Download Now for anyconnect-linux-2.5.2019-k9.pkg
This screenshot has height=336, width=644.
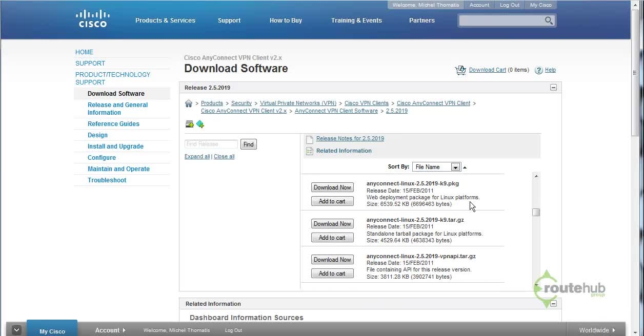click(332, 187)
